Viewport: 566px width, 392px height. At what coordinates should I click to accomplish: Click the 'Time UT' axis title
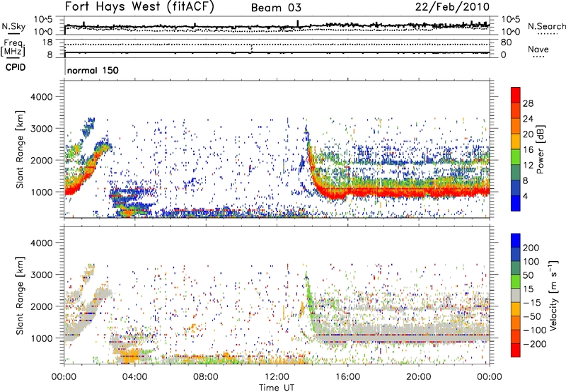(277, 388)
